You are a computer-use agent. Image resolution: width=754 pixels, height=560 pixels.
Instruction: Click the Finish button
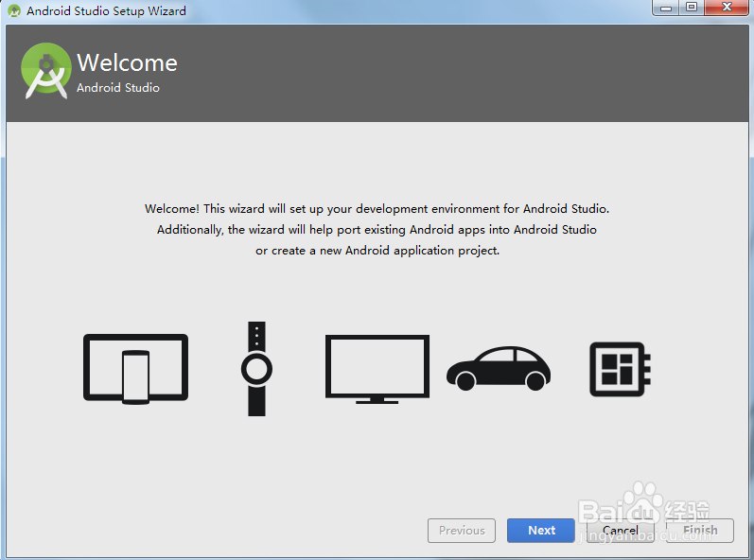700,531
